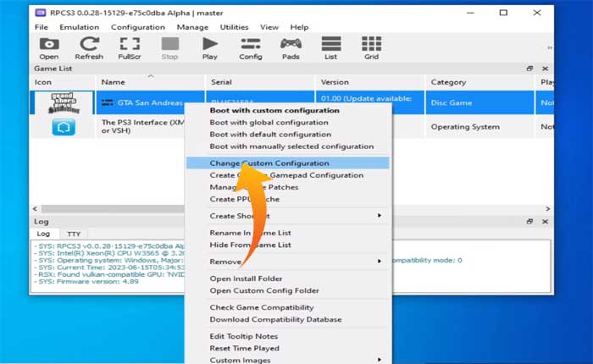Switch to Grid view icon
The width and height of the screenshot is (593, 364).
[371, 47]
